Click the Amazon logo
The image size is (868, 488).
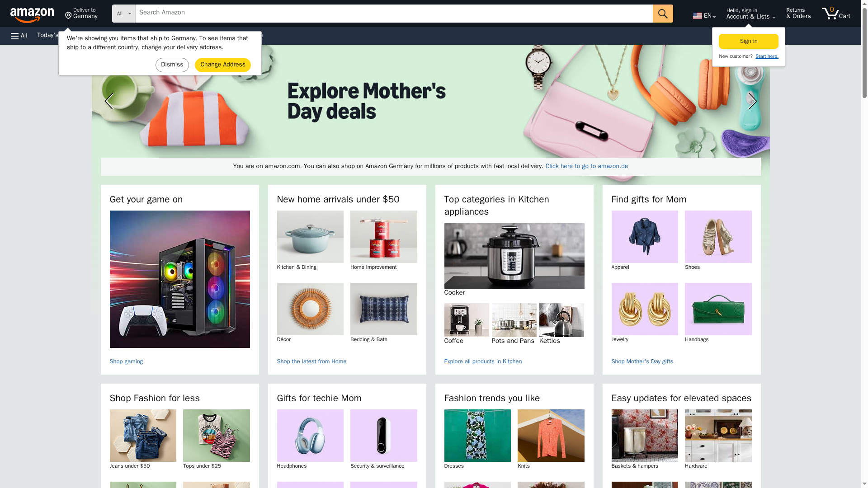32,14
